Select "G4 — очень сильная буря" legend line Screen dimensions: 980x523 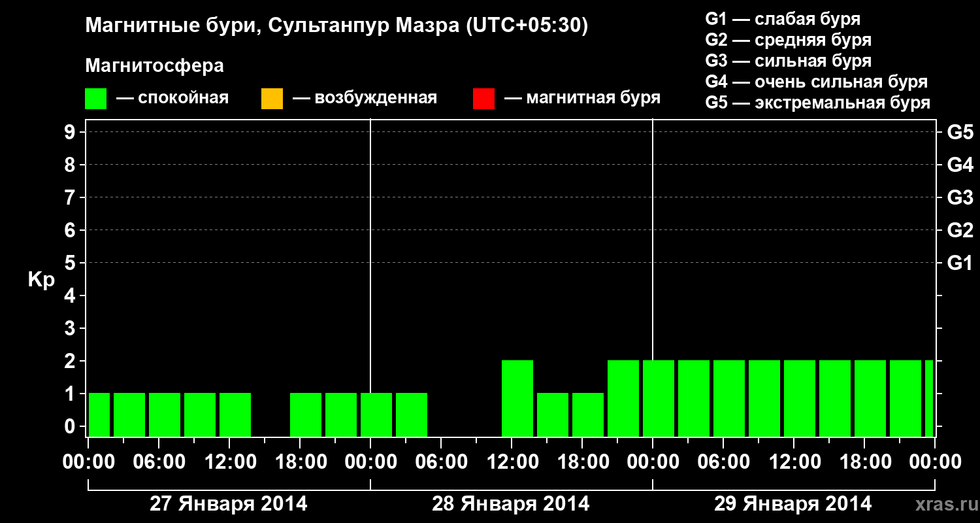pos(817,82)
